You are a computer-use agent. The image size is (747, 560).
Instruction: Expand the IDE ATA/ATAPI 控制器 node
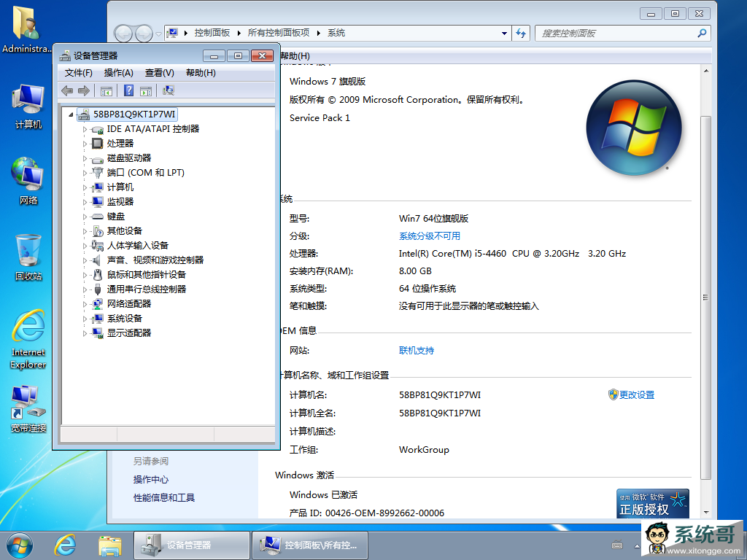(x=85, y=130)
